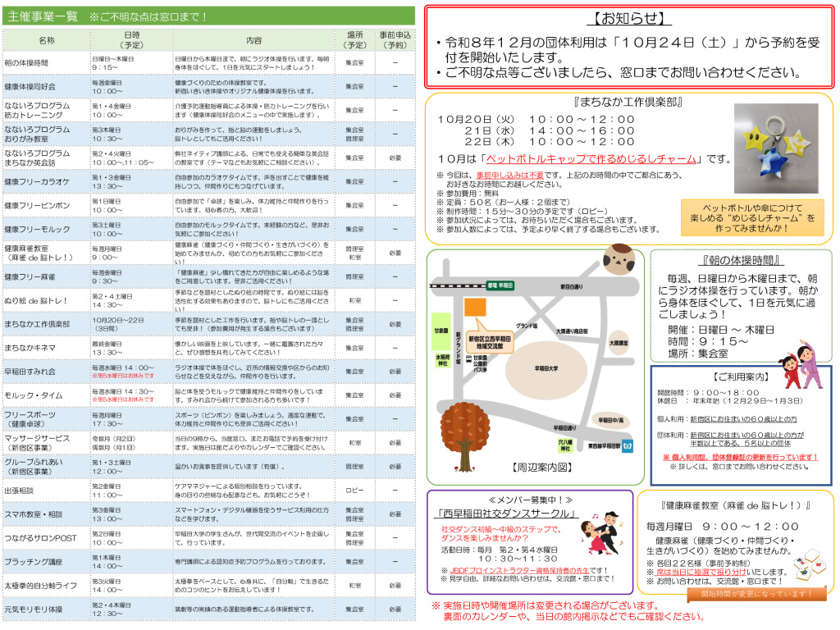Image resolution: width=840 pixels, height=630 pixels.
Task: Click the autumn tree illustration
Action: point(464,436)
